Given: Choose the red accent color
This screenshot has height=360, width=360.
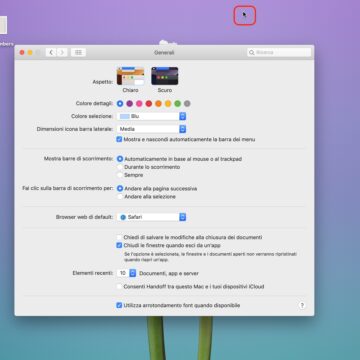Looking at the screenshot, I should pyautogui.click(x=149, y=104).
